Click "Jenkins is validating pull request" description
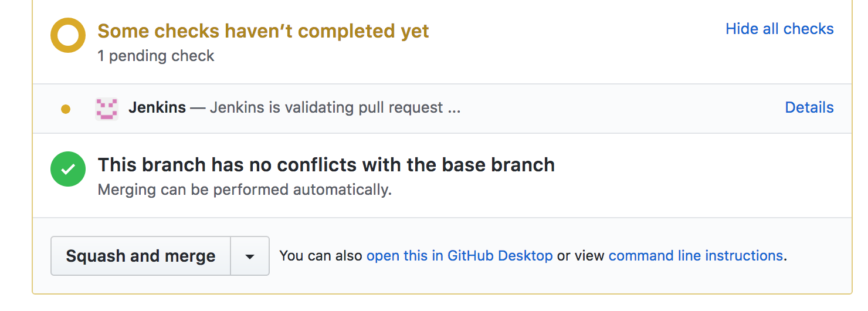868x311 pixels. [x=326, y=107]
